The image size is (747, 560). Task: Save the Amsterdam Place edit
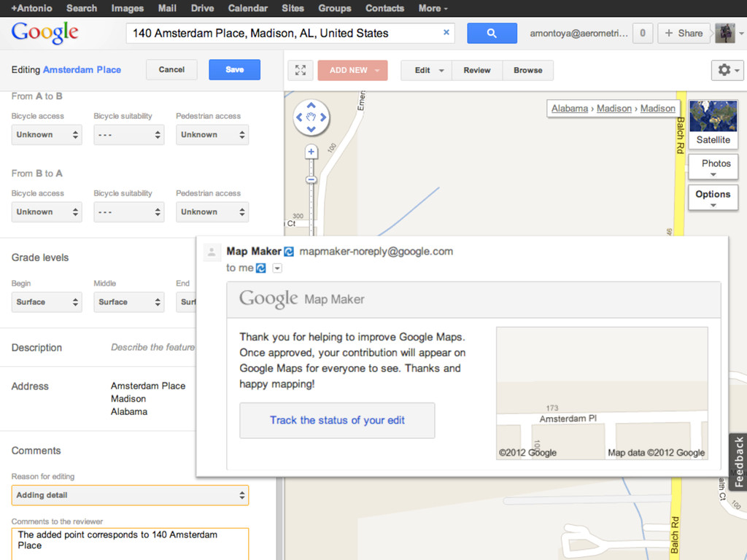tap(234, 69)
